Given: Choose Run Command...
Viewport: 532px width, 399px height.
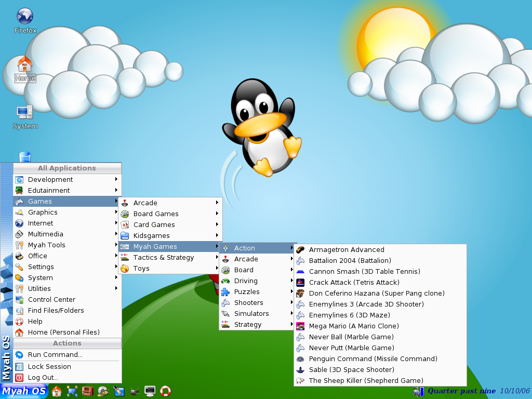Looking at the screenshot, I should tap(67, 354).
